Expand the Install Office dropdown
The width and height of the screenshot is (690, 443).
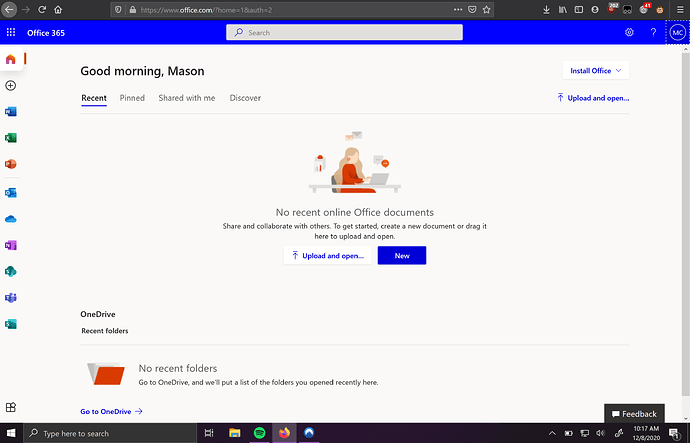pos(596,70)
